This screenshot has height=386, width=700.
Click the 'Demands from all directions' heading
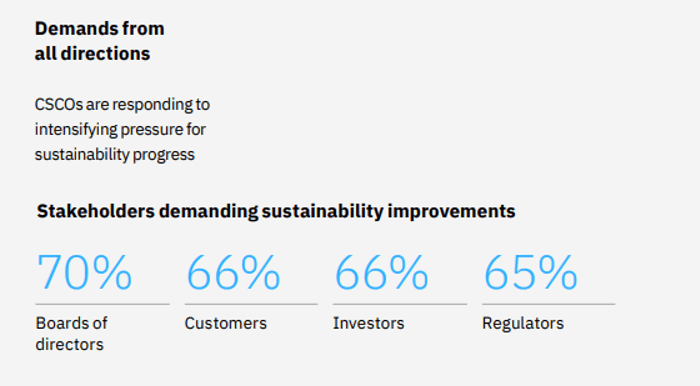coord(100,41)
